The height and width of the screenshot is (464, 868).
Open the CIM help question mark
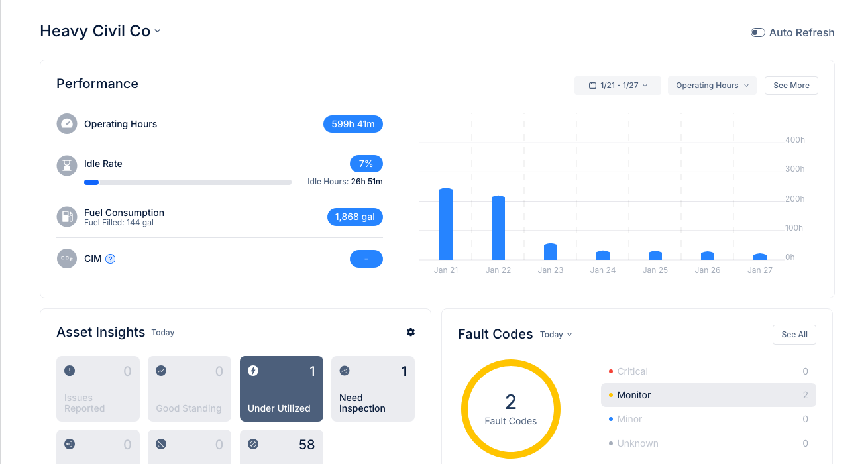coord(111,259)
